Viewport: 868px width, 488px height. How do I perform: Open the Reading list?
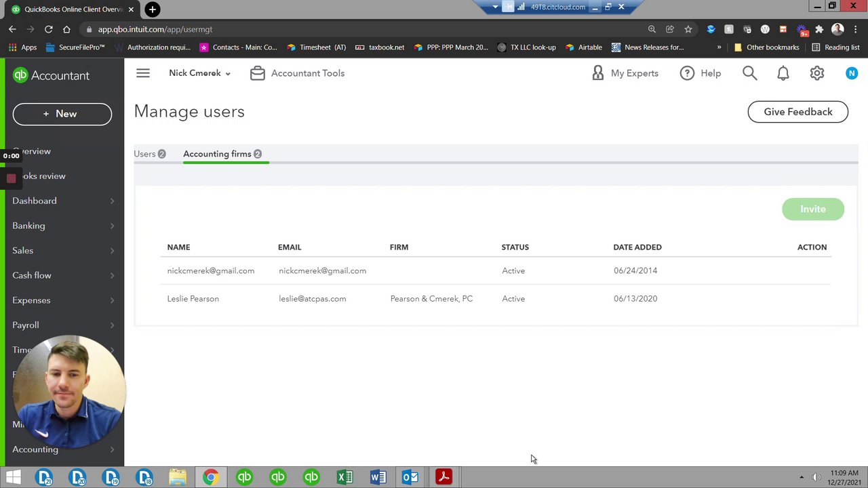coord(835,47)
